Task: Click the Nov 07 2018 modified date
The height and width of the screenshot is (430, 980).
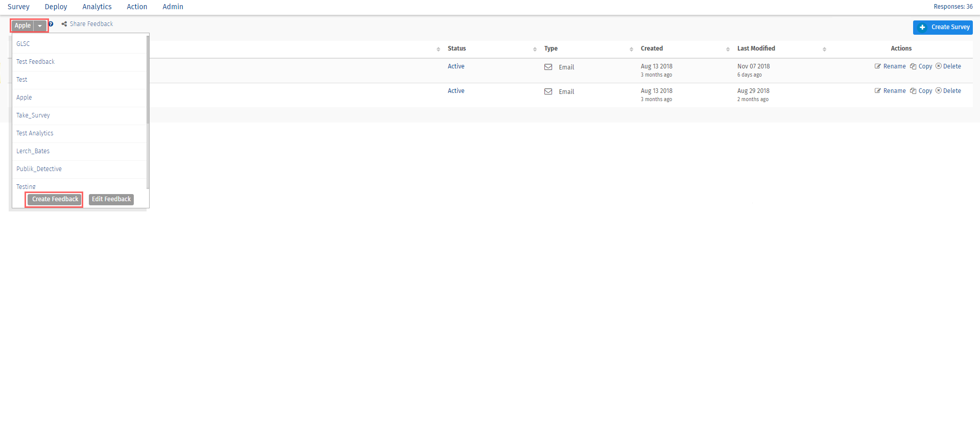Action: pos(753,66)
